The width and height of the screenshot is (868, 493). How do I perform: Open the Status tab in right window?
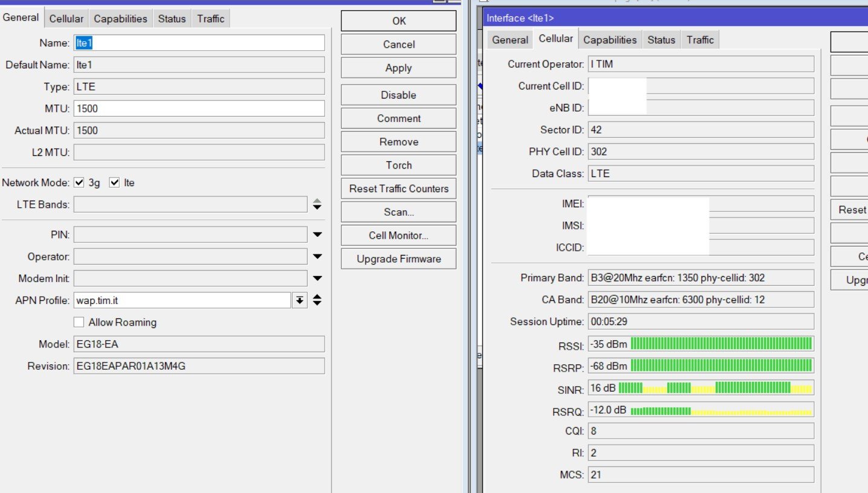tap(661, 40)
